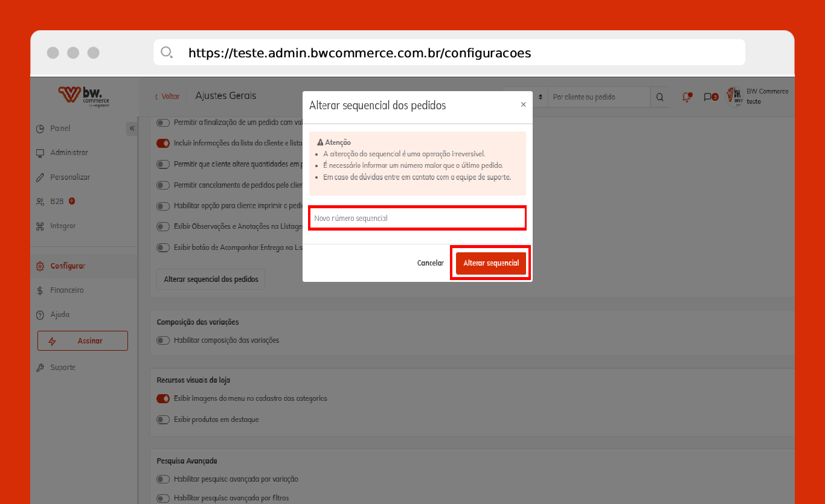Open the BW Commerce user avatar
Screen dimensions: 825x504
[734, 97]
